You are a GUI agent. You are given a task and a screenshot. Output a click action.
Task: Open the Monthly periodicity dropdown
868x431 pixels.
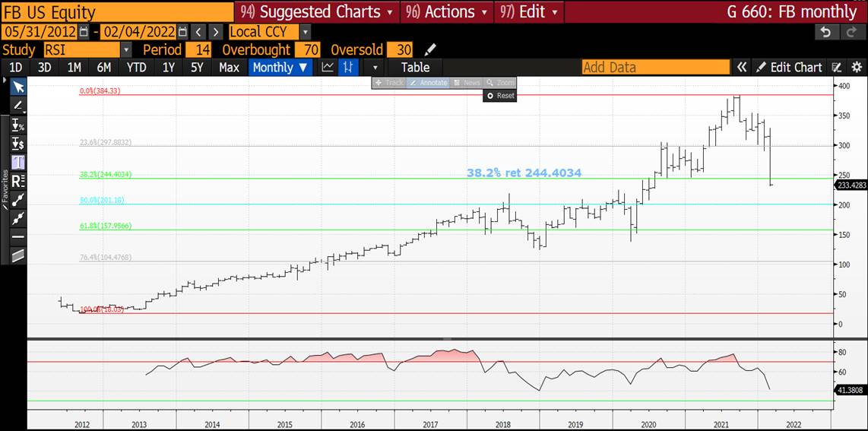point(280,68)
